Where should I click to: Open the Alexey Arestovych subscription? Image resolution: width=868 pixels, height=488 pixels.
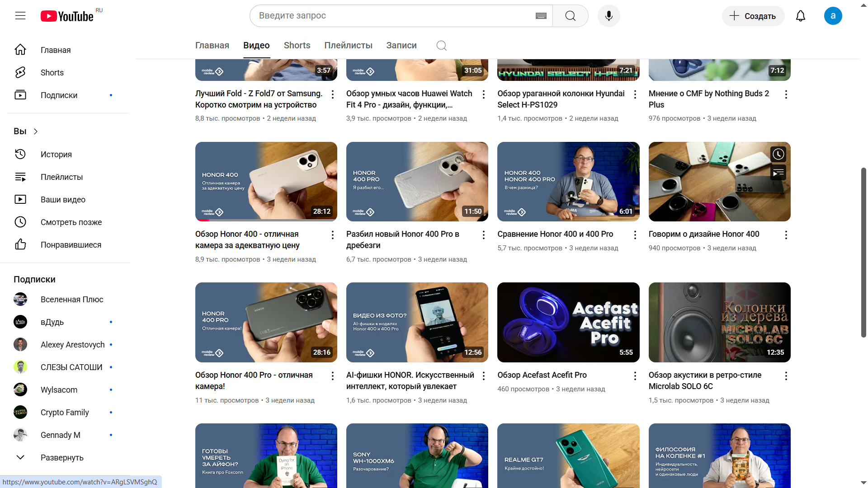68,344
